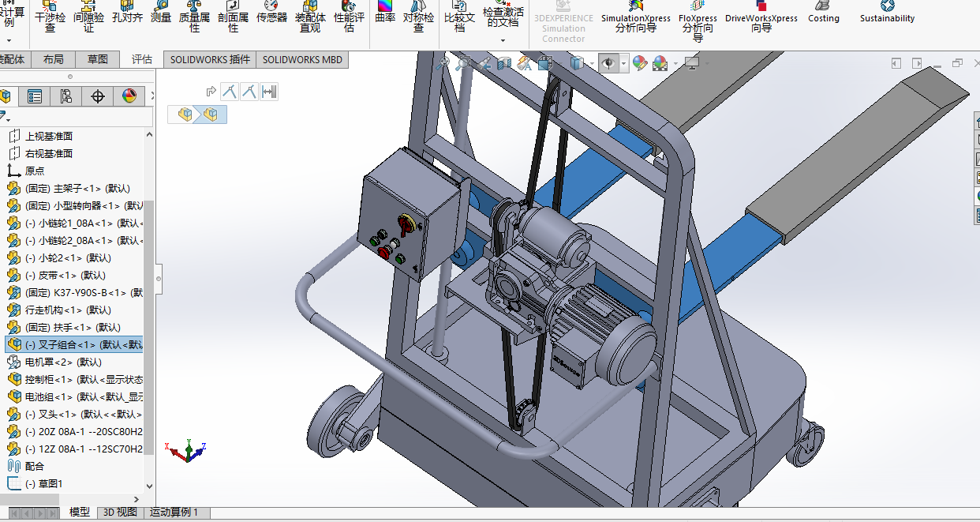Open the feature tree filter funnel
The image size is (980, 522).
[5, 118]
